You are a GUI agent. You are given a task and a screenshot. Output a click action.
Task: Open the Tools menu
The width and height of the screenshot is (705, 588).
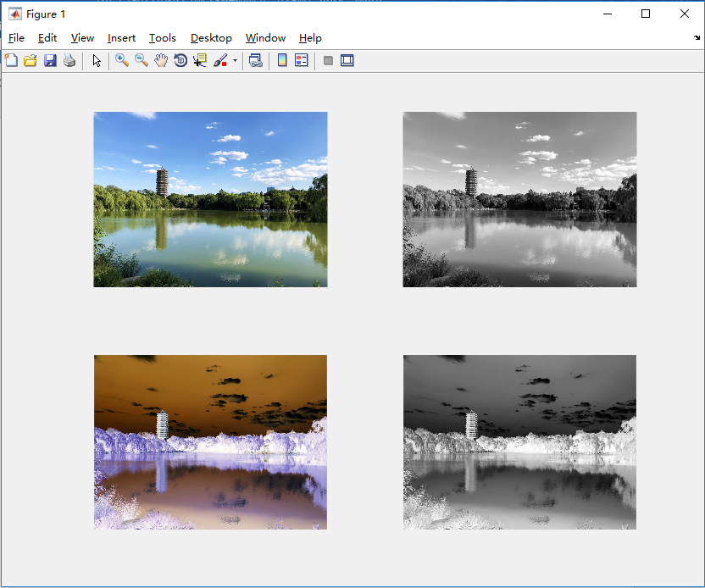pos(163,38)
